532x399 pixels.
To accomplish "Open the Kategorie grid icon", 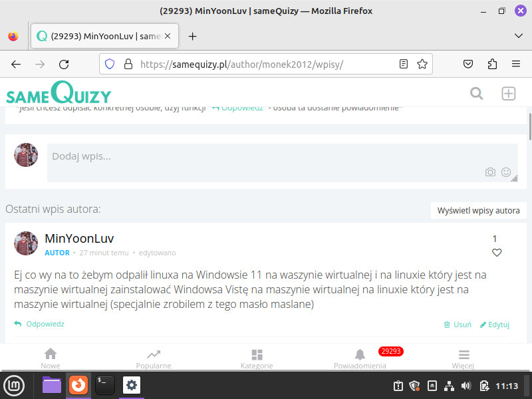I will coord(257,358).
